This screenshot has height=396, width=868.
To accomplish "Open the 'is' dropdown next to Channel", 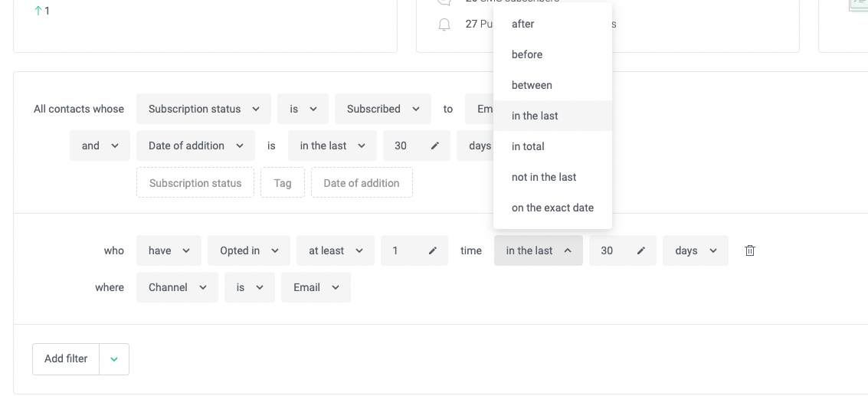I will (x=249, y=287).
